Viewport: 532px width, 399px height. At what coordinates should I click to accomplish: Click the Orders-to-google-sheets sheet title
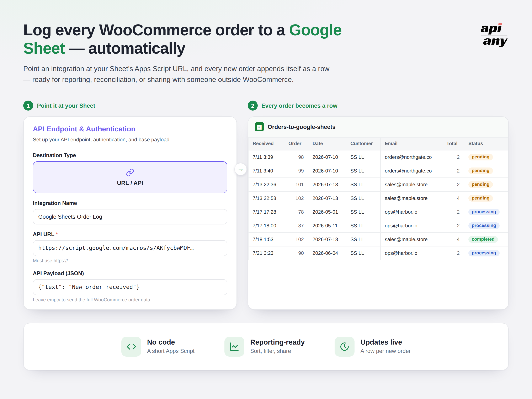click(301, 127)
